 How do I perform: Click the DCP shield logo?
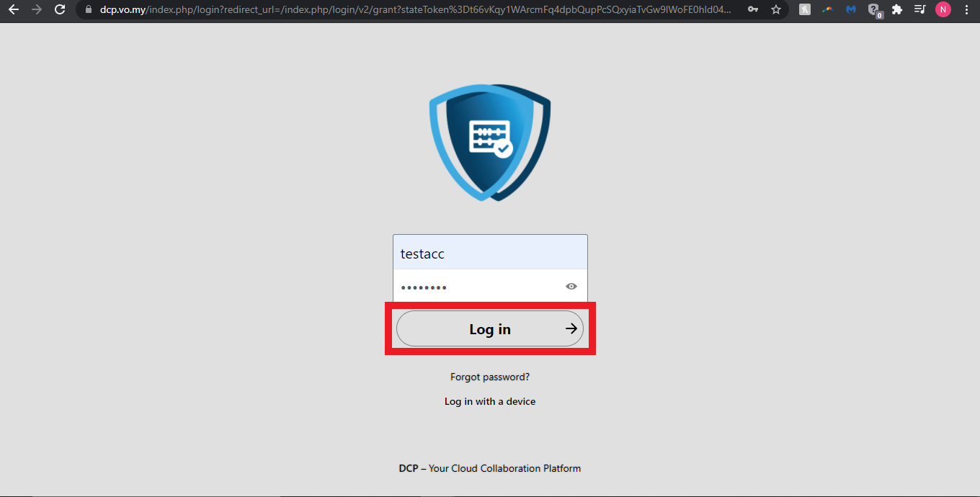coord(490,142)
